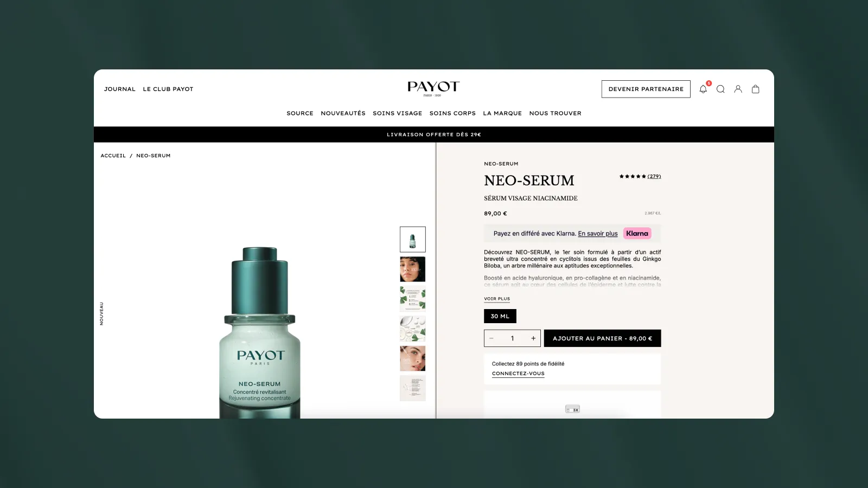This screenshot has height=488, width=868.
Task: Open the SOINS CORPS menu
Action: (x=452, y=113)
